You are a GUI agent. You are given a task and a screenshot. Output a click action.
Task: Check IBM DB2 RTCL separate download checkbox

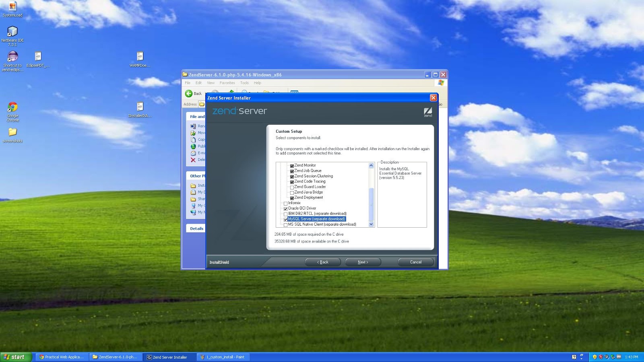[286, 214]
